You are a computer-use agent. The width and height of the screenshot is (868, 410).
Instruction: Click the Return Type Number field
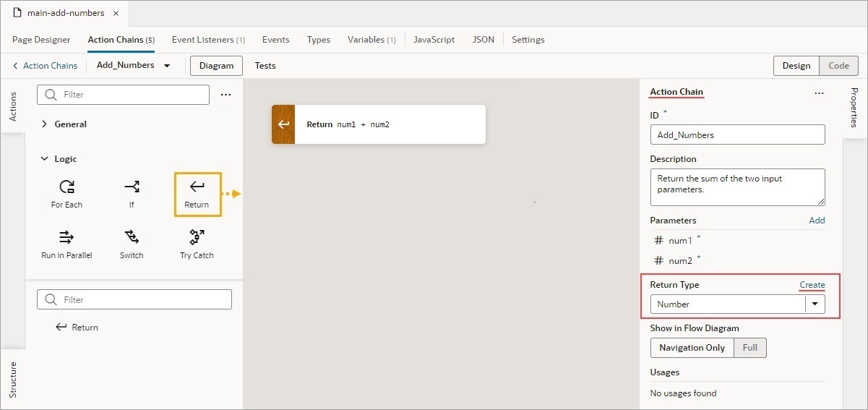click(728, 304)
